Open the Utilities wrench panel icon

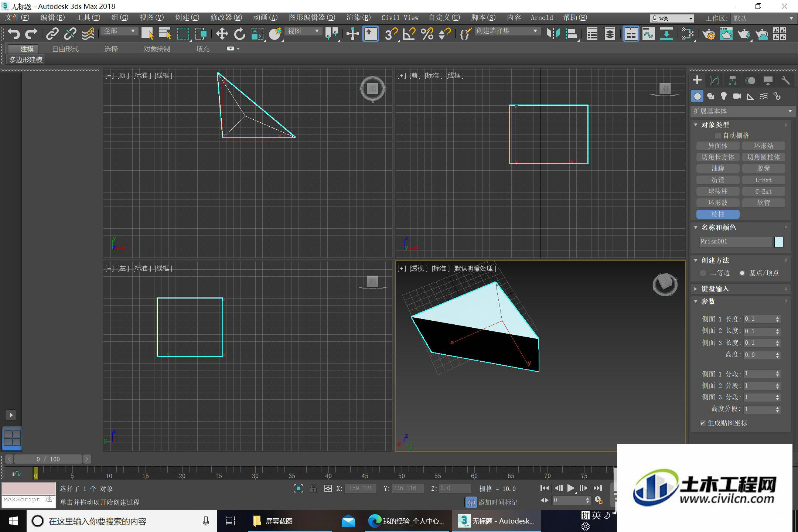[785, 80]
